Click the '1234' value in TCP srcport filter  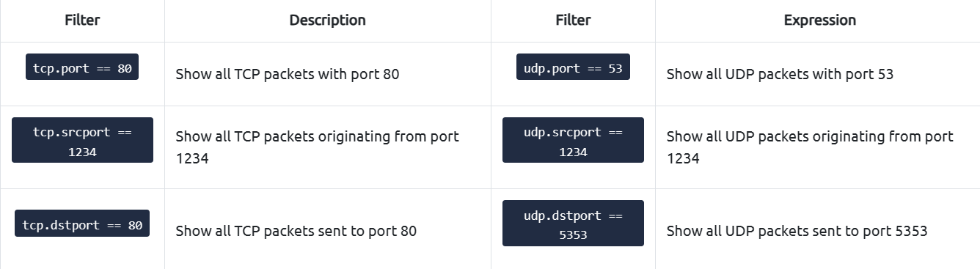tap(82, 152)
